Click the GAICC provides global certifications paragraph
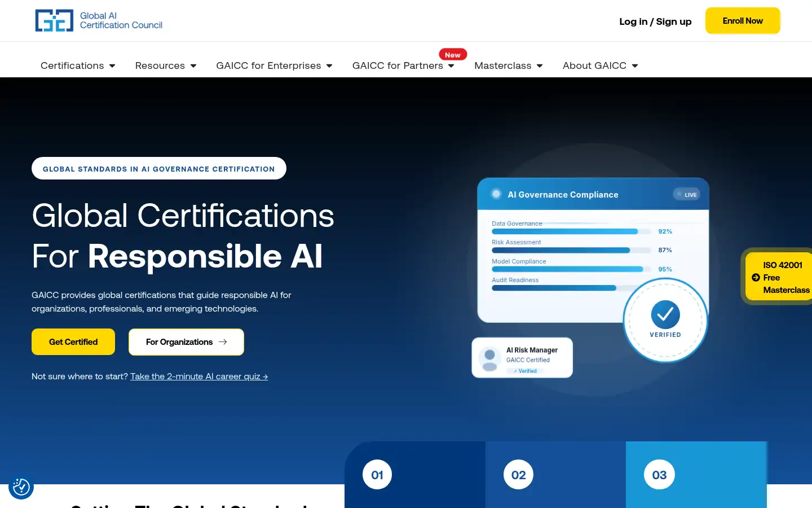This screenshot has height=508, width=812. tap(162, 302)
